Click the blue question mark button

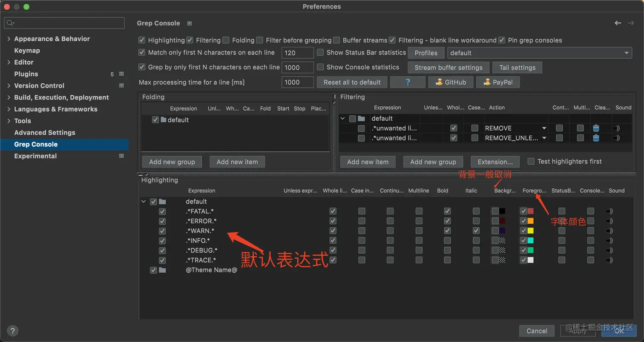click(408, 82)
